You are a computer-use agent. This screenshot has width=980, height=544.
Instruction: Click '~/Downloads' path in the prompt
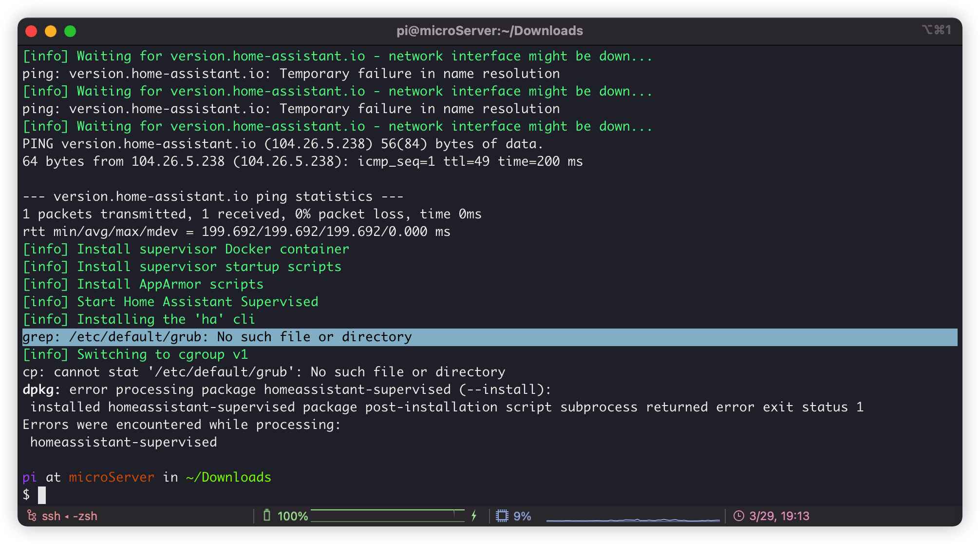tap(228, 477)
